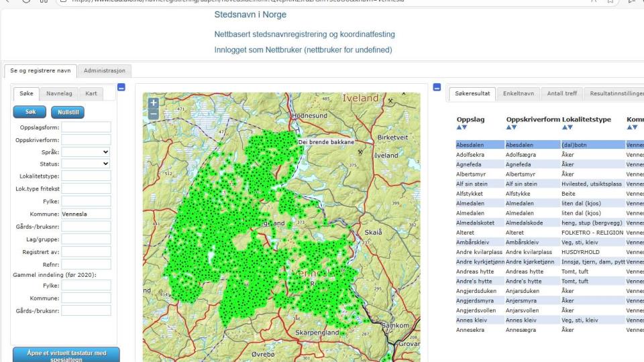The image size is (644, 362).
Task: Open the virtual keyboard with special characters
Action: coord(66,355)
